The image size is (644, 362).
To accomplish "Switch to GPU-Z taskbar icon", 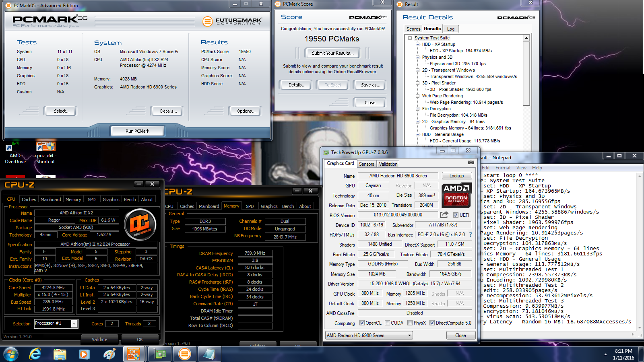I will [x=160, y=354].
